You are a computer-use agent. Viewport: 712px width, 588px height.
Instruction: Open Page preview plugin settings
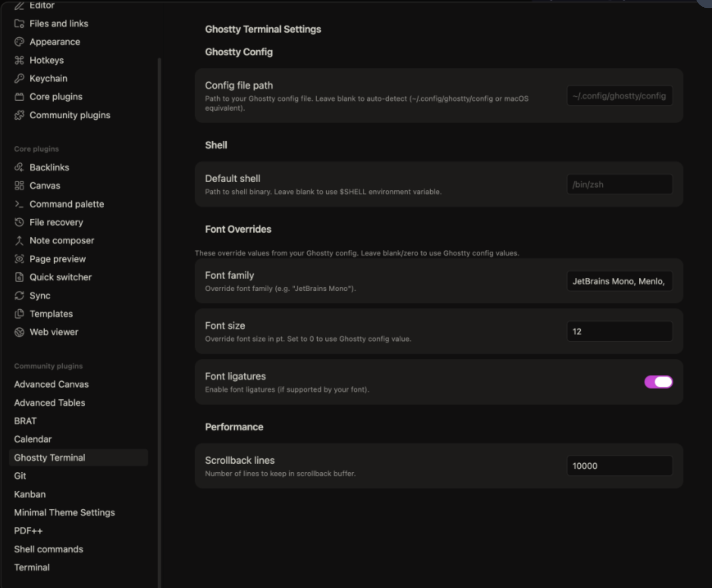78,259
